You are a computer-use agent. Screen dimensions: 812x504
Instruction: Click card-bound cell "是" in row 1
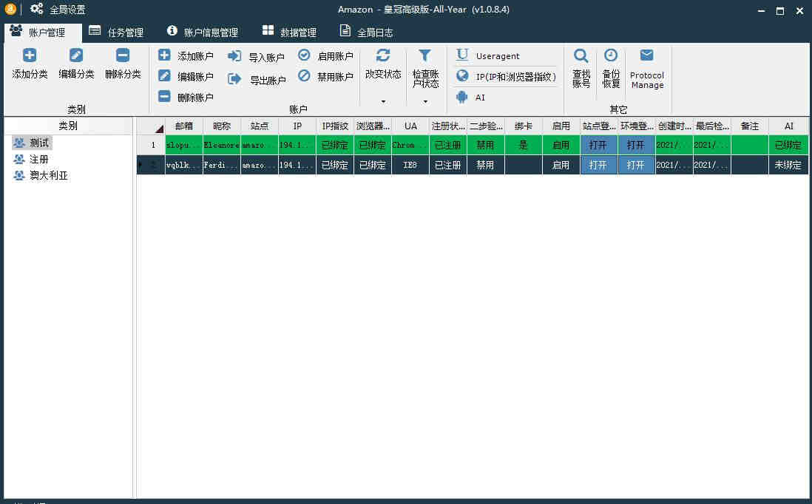click(524, 145)
